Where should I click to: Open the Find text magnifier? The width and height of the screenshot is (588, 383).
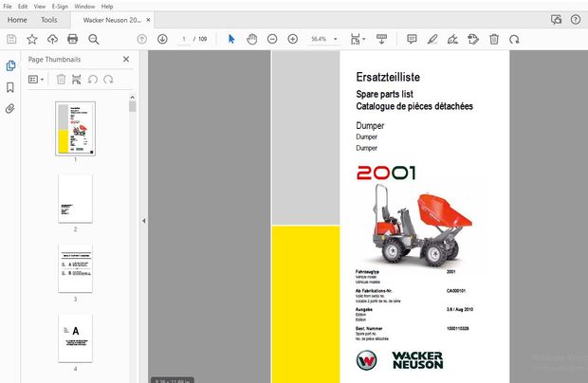point(93,39)
